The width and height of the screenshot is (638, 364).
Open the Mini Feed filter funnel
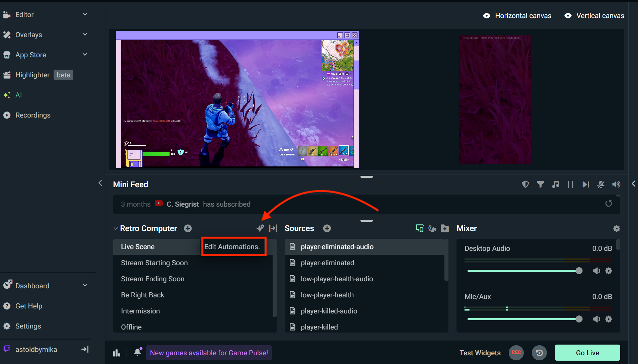coord(541,184)
